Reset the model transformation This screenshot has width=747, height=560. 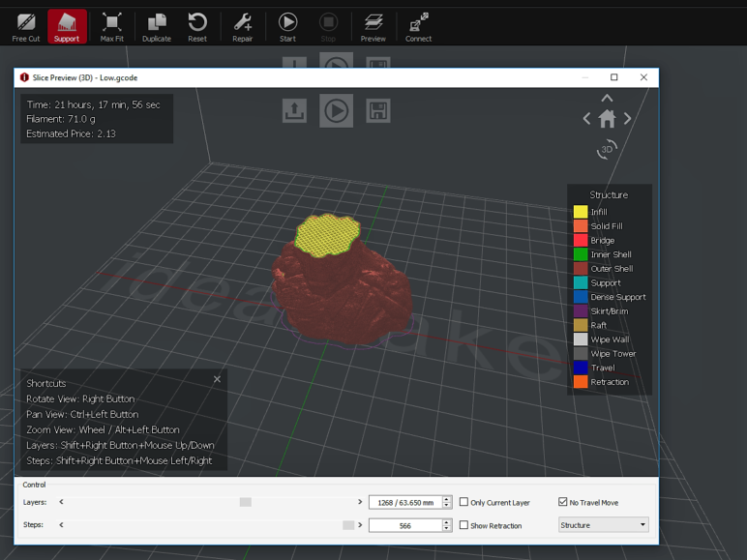pyautogui.click(x=197, y=28)
